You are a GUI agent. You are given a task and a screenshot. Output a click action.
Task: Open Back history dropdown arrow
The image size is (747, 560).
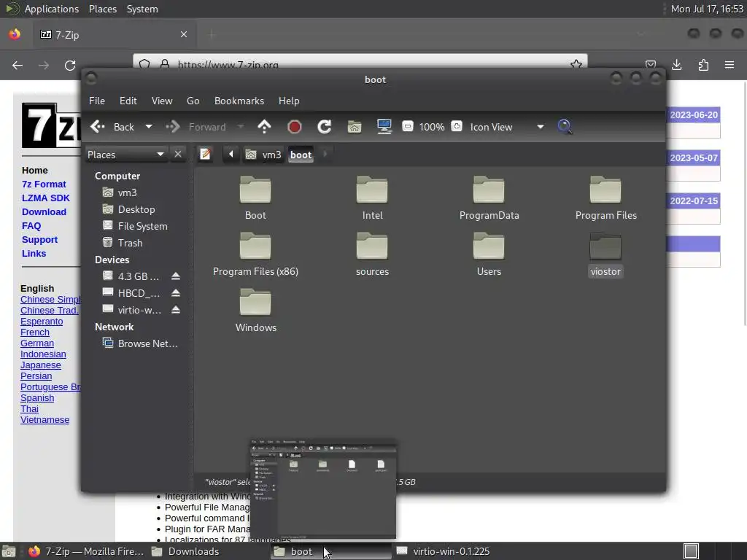point(149,127)
